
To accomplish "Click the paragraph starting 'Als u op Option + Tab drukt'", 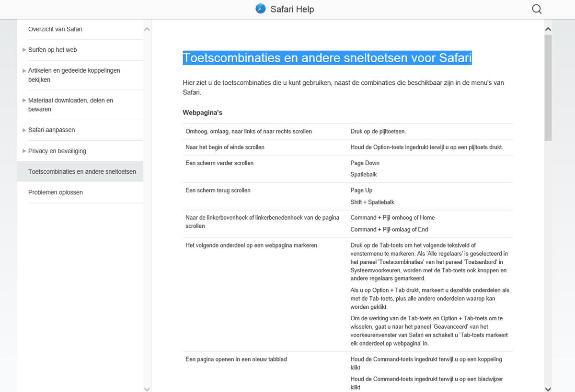I will pos(430,299).
